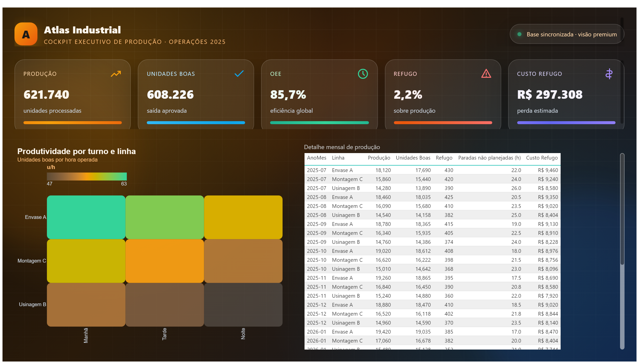Click the table vertical scrollbar thumb
The image size is (639, 364).
622,209
